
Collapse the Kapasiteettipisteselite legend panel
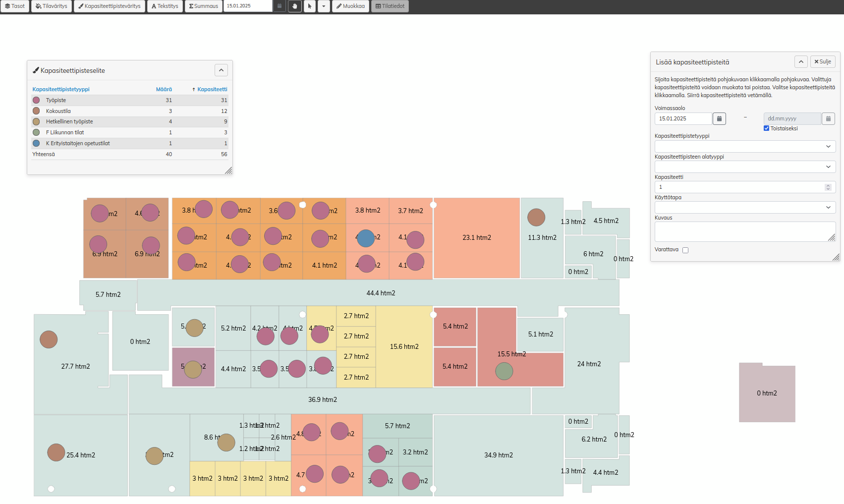point(221,70)
